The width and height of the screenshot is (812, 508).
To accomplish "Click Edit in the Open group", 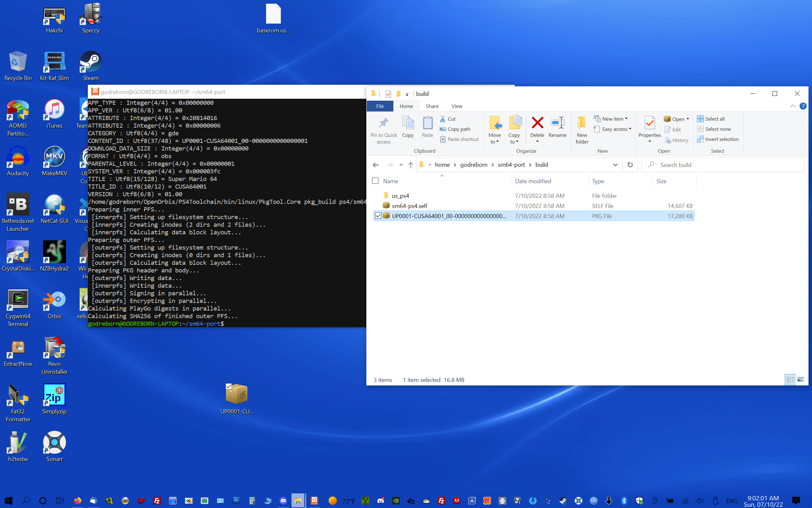I will click(672, 130).
